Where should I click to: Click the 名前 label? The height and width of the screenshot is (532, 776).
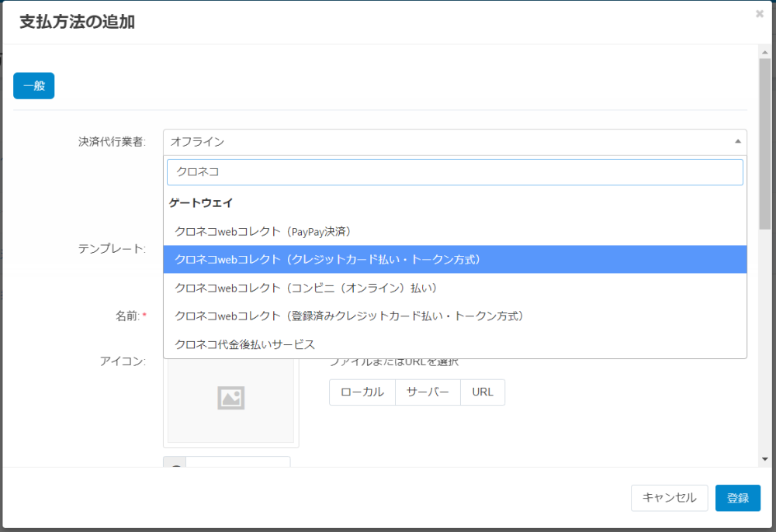tap(130, 316)
